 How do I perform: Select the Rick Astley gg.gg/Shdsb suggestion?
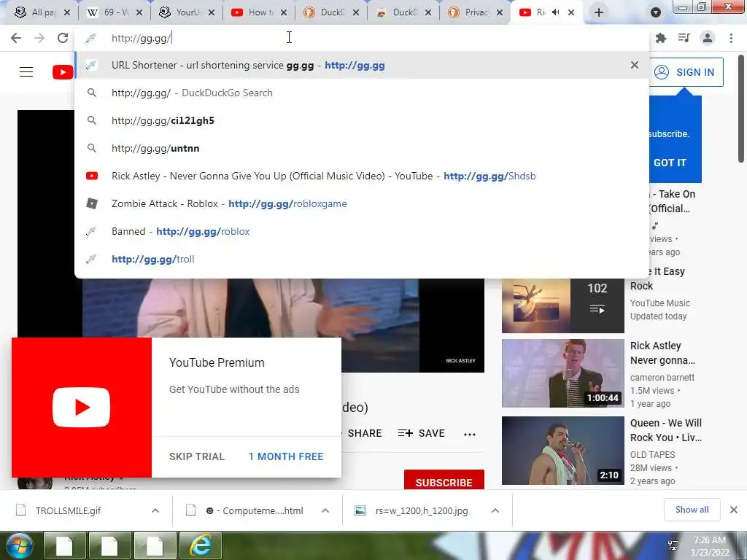362,176
